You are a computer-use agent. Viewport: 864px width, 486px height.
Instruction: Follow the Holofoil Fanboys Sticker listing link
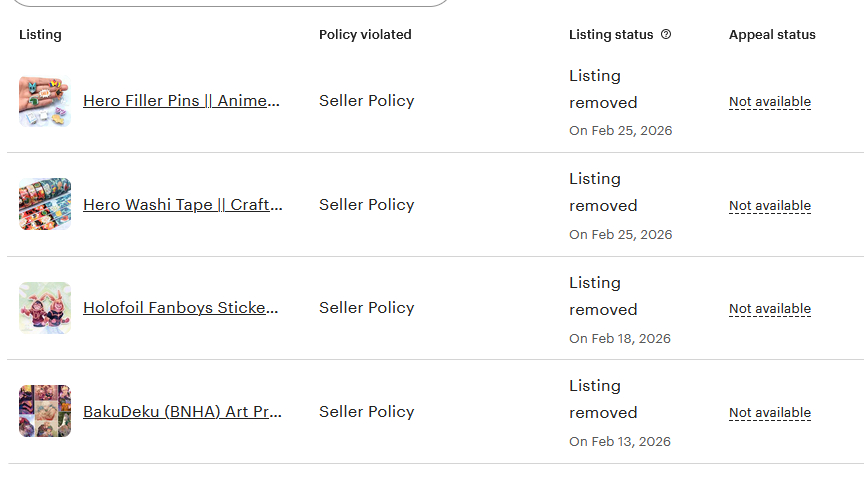click(x=181, y=308)
